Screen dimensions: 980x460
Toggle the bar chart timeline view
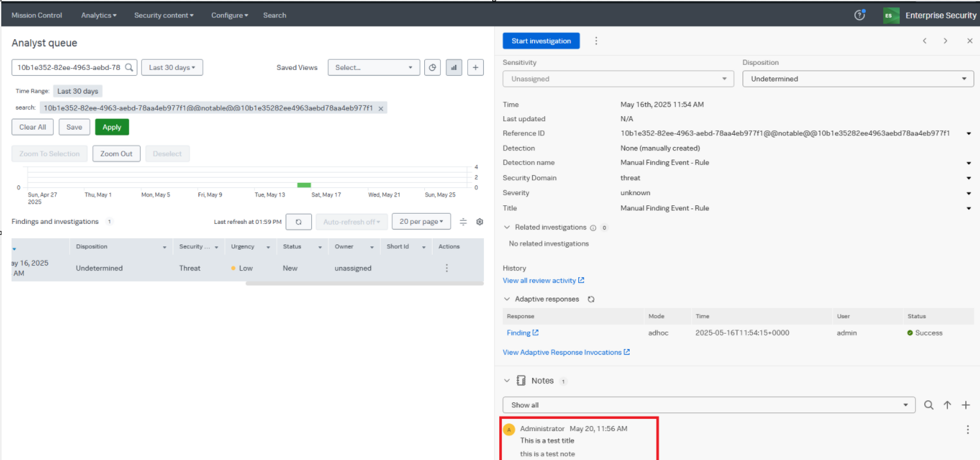[454, 67]
